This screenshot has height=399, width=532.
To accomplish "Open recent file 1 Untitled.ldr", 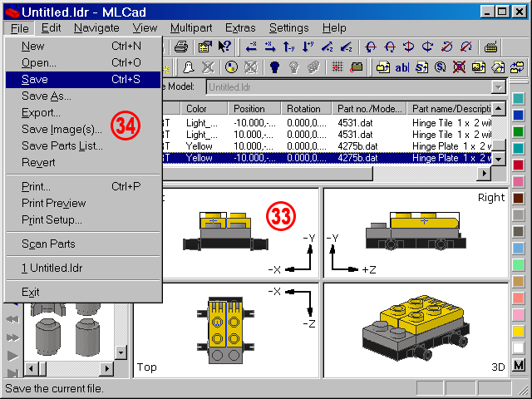I will 83,268.
